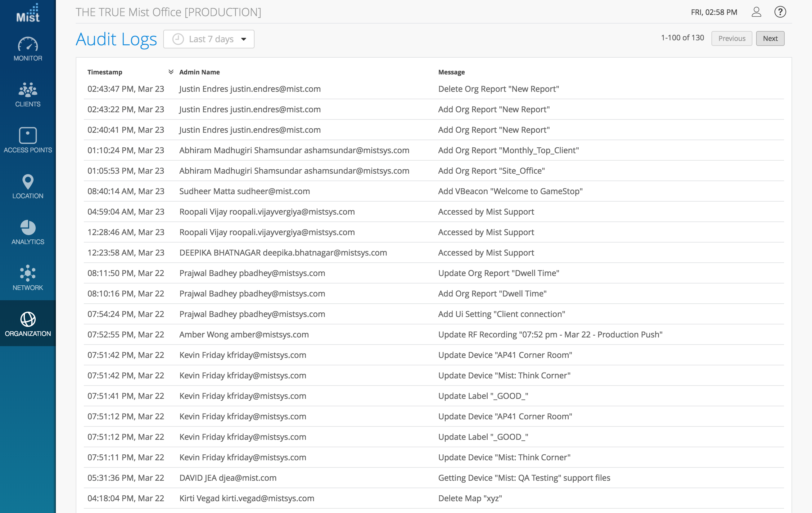This screenshot has width=812, height=513.
Task: Open the Analytics pie chart icon
Action: point(28,228)
